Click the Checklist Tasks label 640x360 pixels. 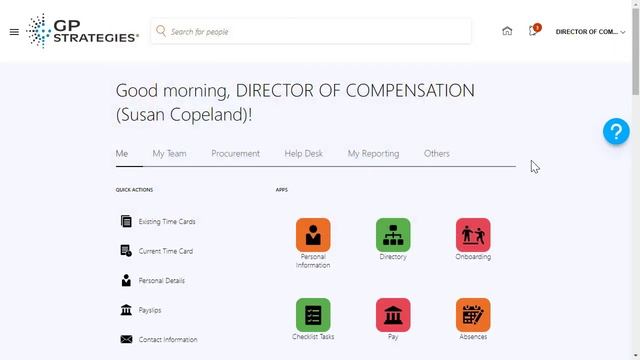(x=313, y=337)
